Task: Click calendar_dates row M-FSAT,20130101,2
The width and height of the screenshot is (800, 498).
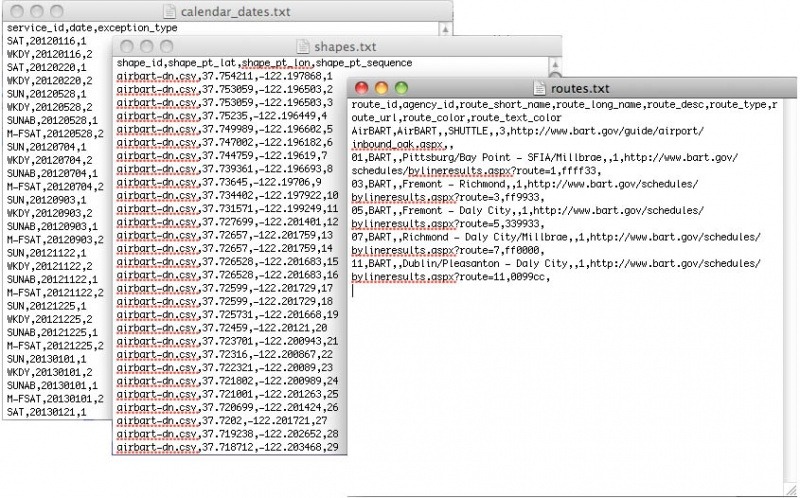Action: pos(55,399)
